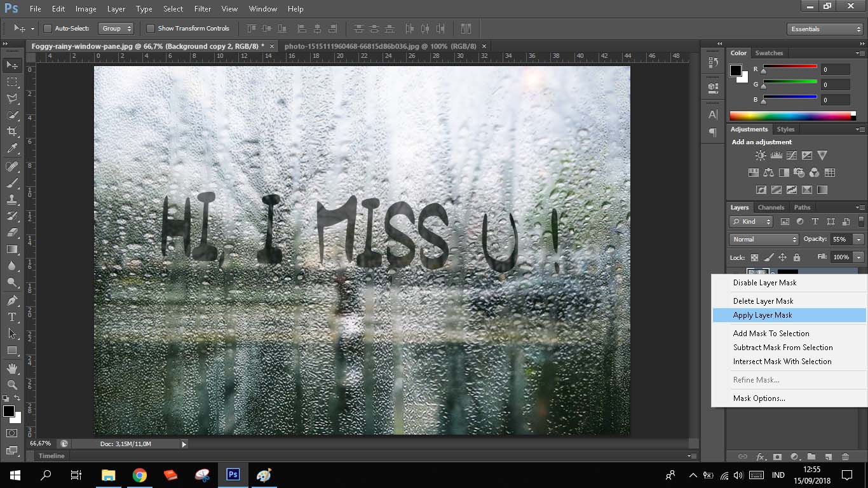868x488 pixels.
Task: Open Chrome from the Windows taskbar
Action: coord(140,475)
